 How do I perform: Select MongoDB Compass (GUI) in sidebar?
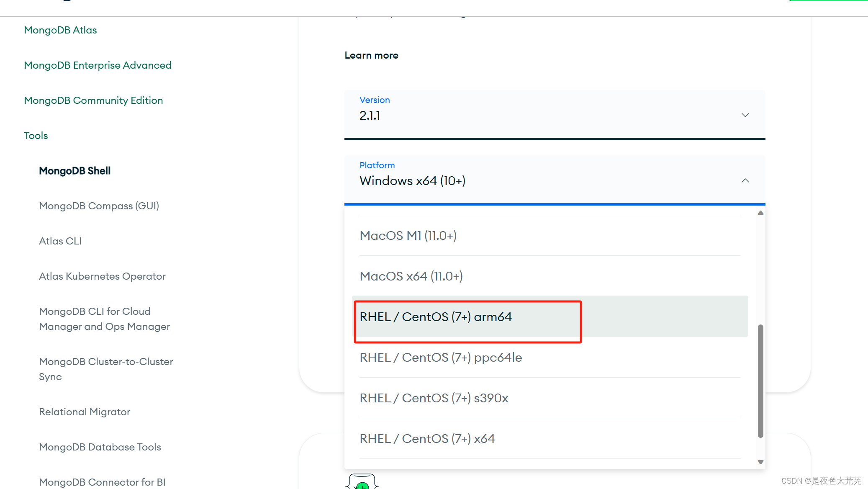click(x=99, y=206)
